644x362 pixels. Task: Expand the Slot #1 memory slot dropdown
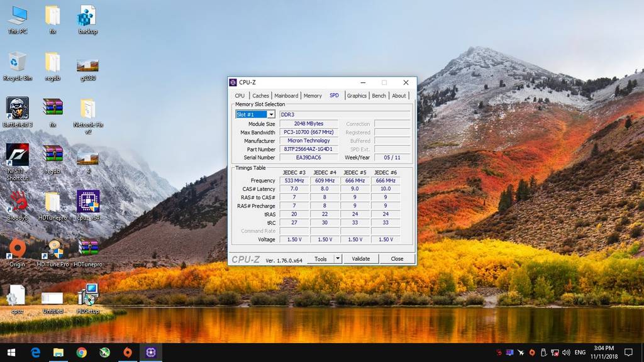271,114
